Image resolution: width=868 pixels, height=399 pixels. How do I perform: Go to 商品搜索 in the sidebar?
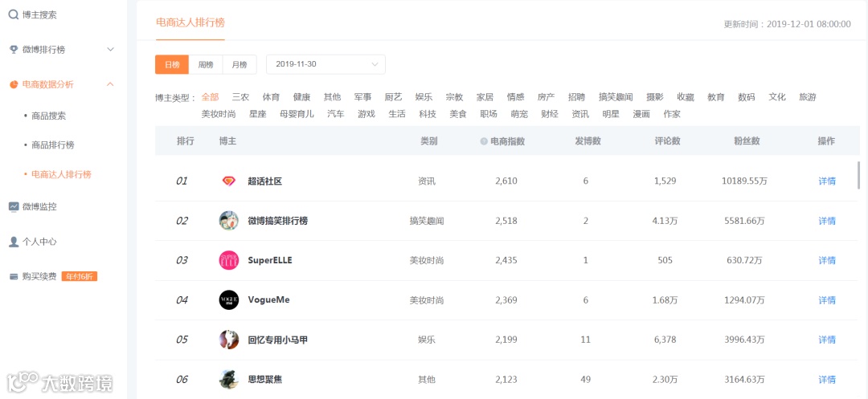49,116
